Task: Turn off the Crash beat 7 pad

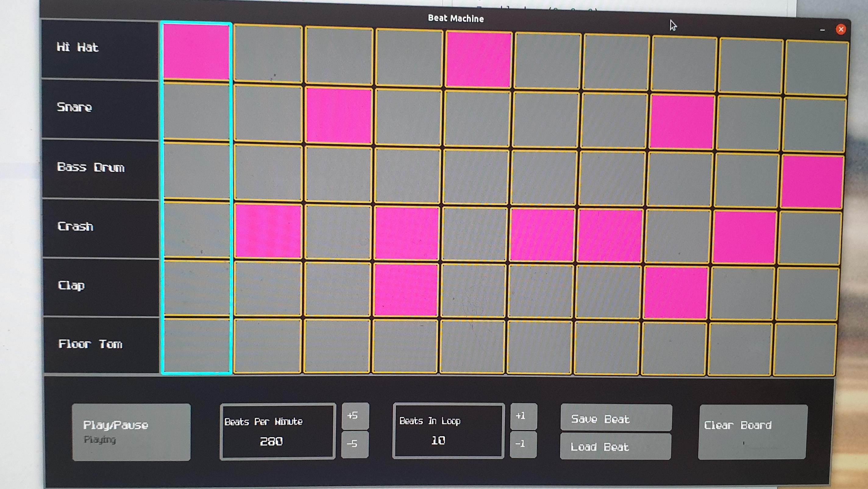Action: pyautogui.click(x=610, y=236)
